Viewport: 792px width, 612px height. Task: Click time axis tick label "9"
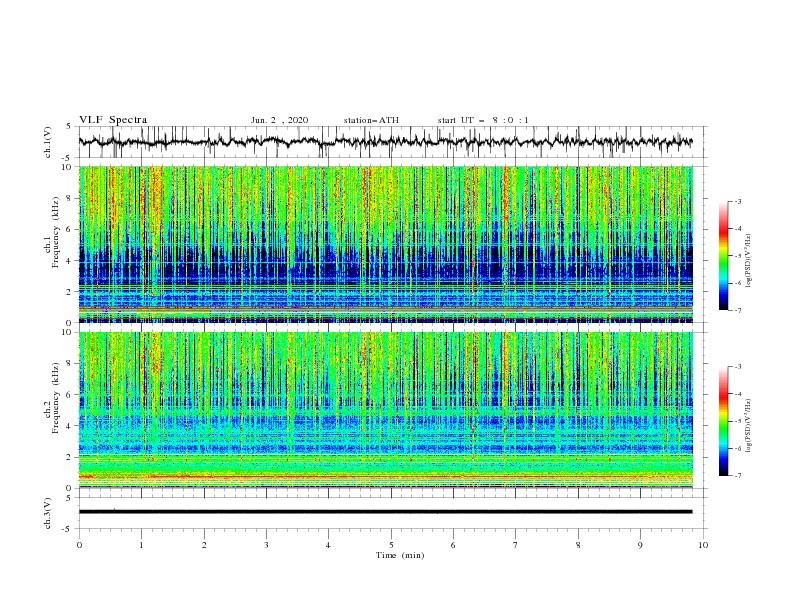[x=640, y=545]
